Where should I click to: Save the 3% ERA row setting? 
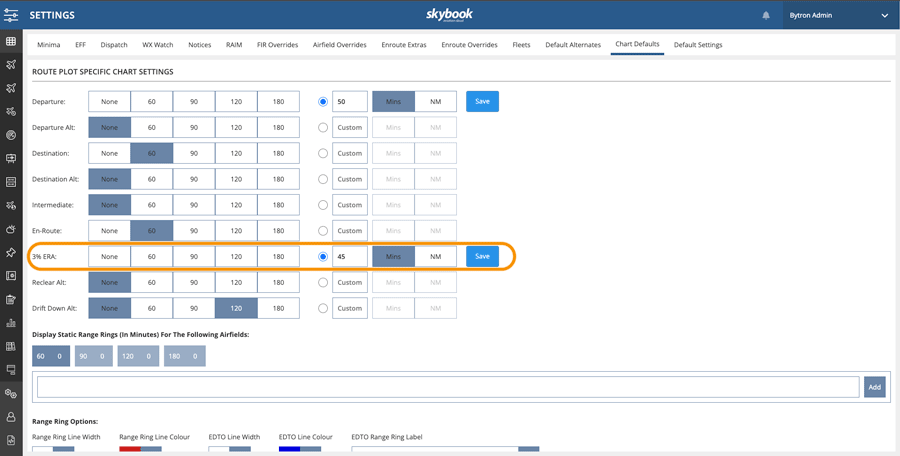[x=482, y=257]
